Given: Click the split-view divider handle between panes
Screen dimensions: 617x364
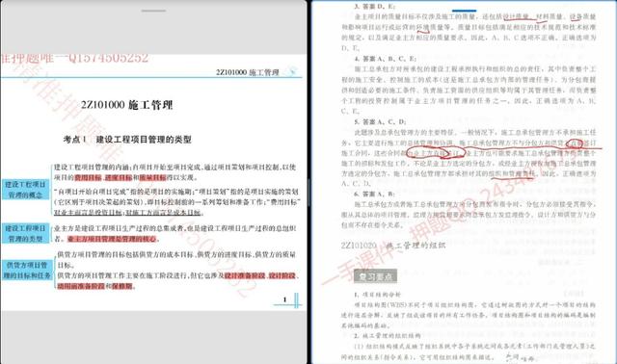Looking at the screenshot, I should point(308,192).
